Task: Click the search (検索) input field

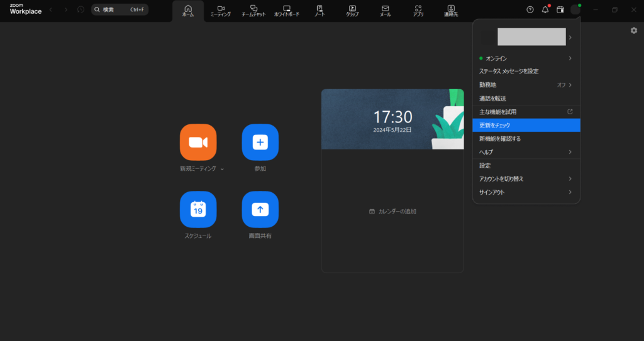Action: [x=119, y=9]
